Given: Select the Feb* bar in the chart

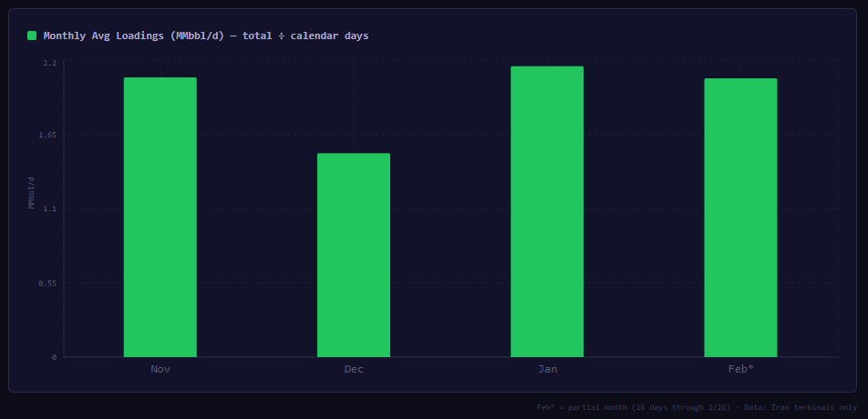Looking at the screenshot, I should point(740,218).
